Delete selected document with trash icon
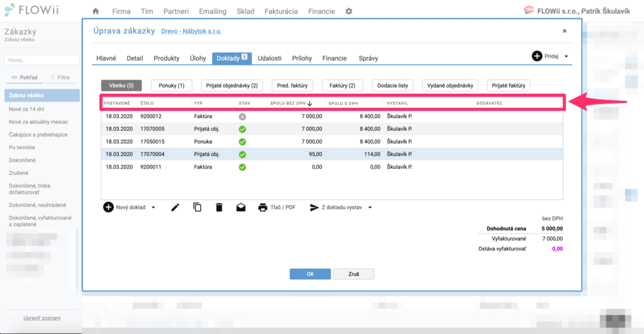This screenshot has height=334, width=644. pyautogui.click(x=219, y=208)
